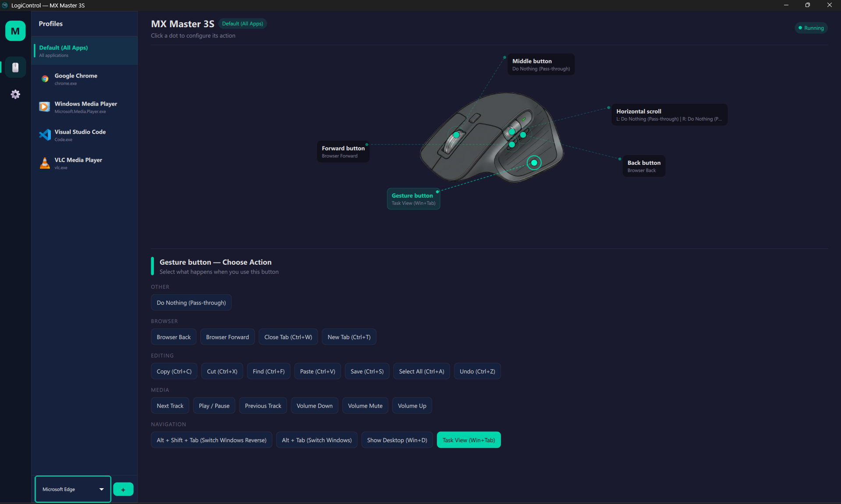Expand the Microsoft Edge profile dropdown
841x504 pixels.
coord(72,489)
